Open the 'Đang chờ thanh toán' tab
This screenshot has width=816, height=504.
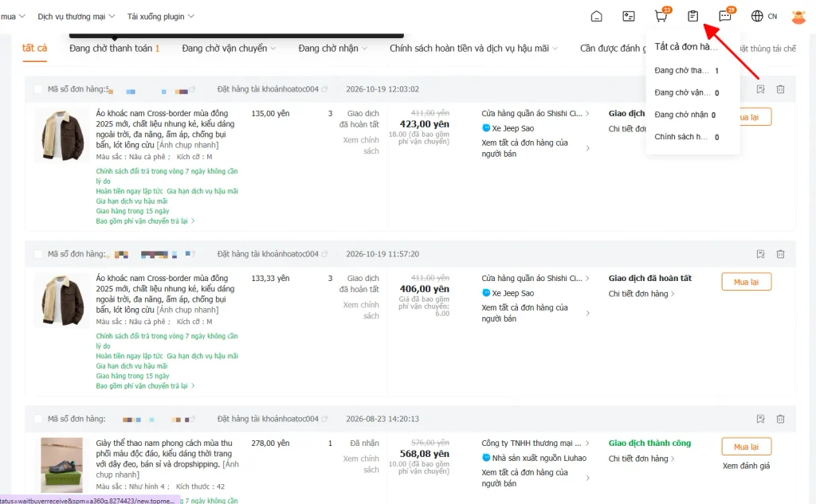(x=115, y=49)
